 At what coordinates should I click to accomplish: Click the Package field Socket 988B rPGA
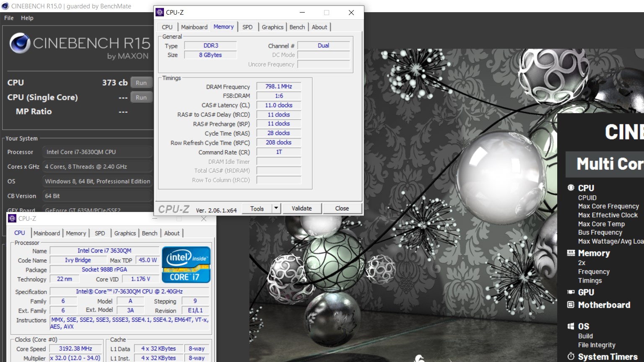(x=104, y=269)
